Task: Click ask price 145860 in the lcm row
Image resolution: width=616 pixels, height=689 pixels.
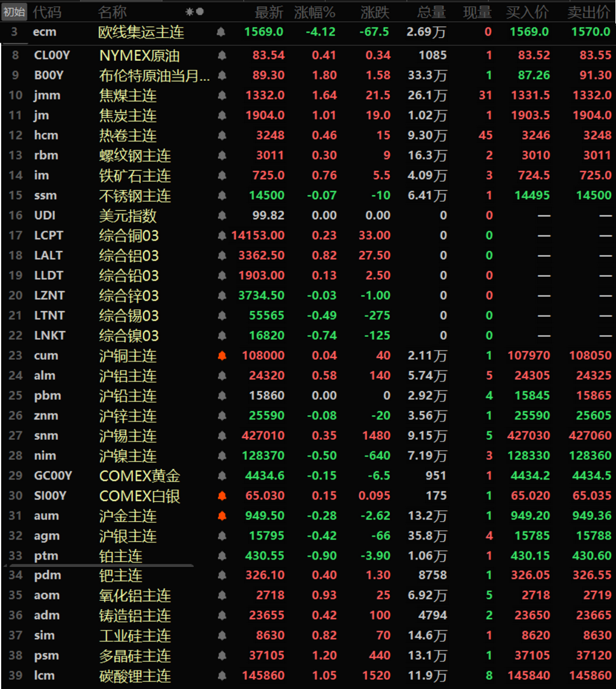Action: click(590, 675)
